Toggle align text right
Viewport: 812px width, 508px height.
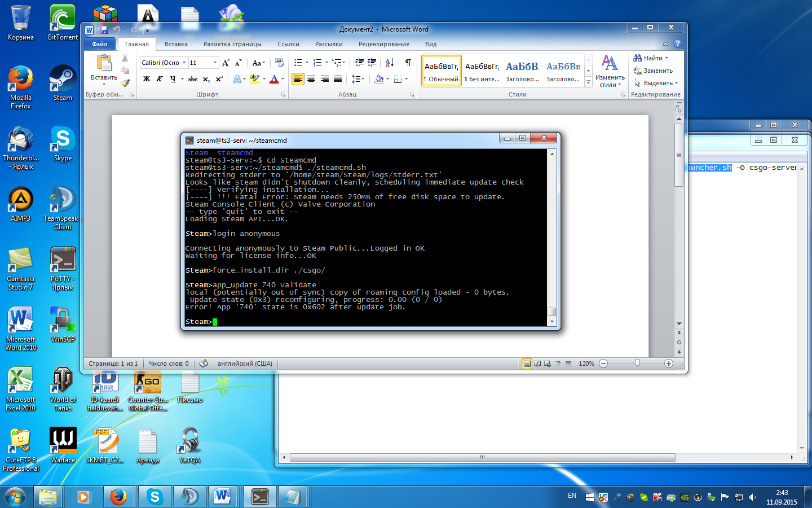325,79
